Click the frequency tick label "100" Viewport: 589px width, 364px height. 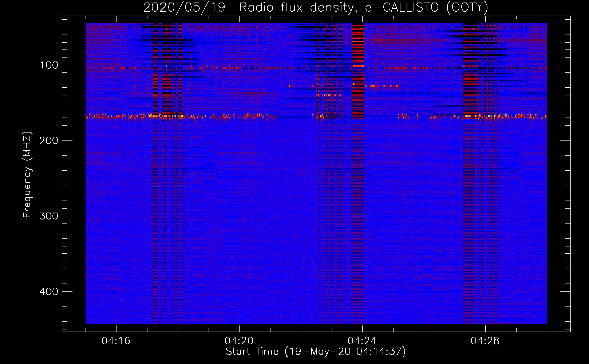[49, 66]
